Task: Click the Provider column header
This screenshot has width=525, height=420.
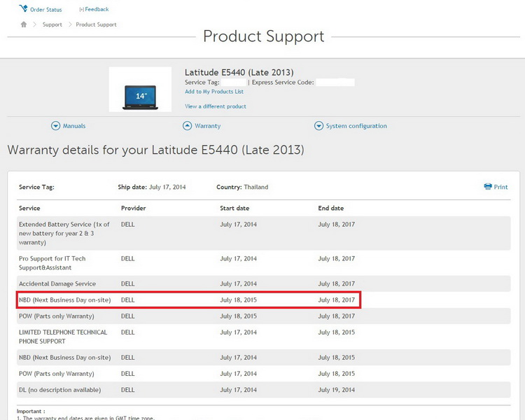Action: point(133,208)
